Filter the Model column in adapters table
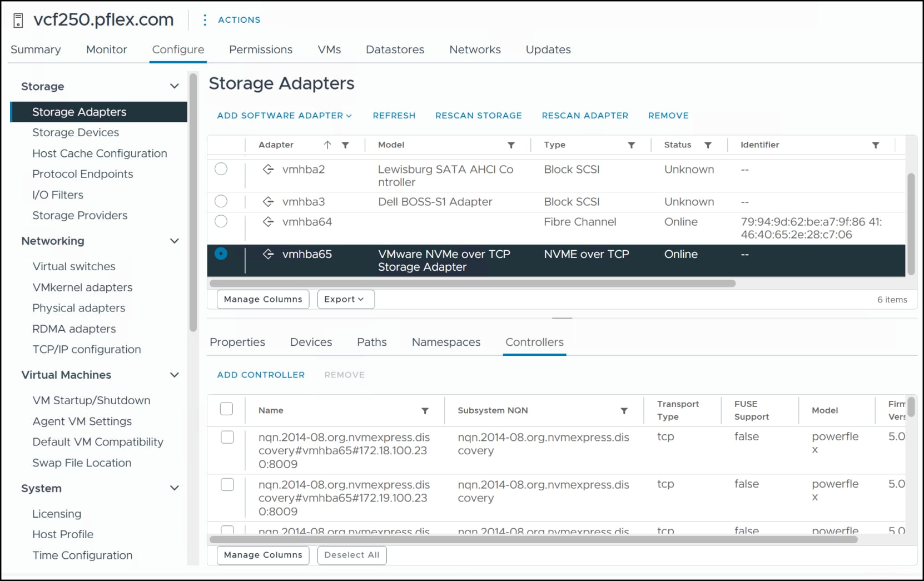Screen dimensions: 924x581 [x=511, y=145]
